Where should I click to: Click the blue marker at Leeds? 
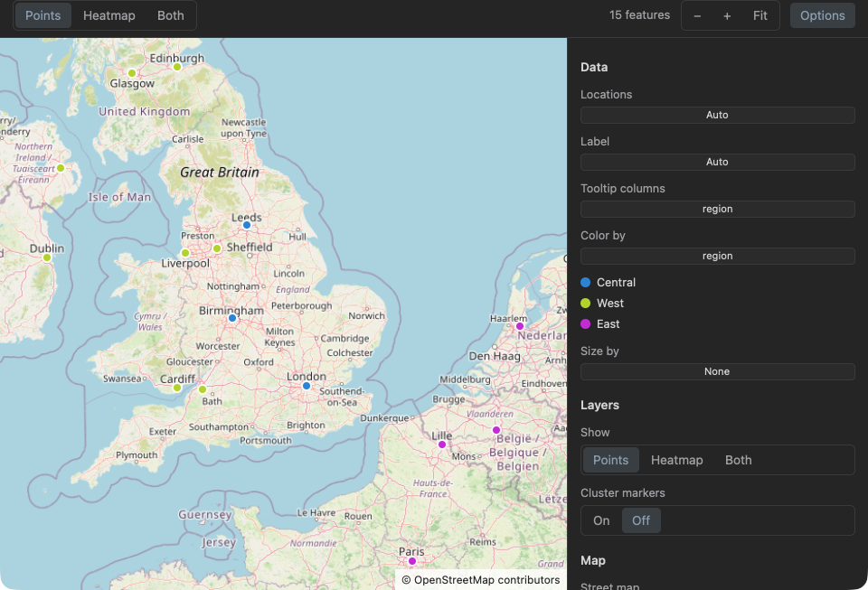click(247, 225)
